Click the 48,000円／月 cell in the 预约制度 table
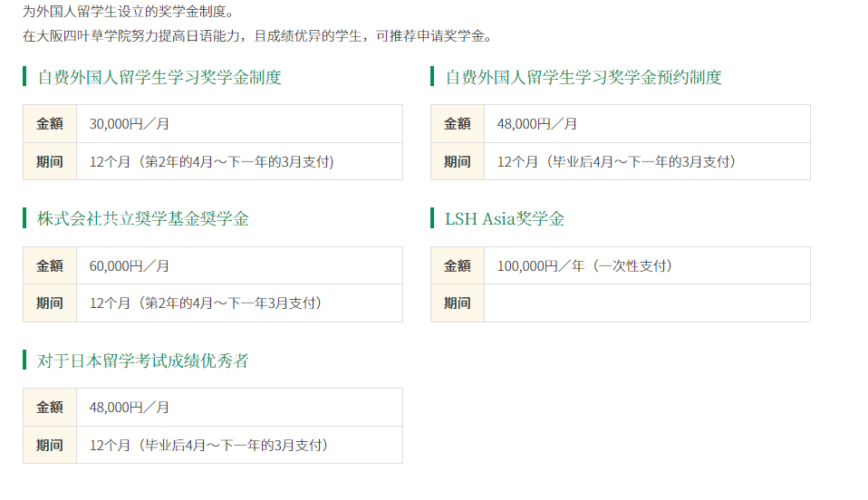The height and width of the screenshot is (500, 868). (x=647, y=123)
